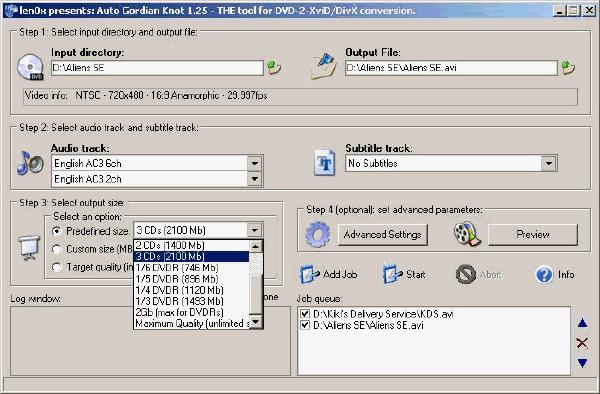The width and height of the screenshot is (600, 394).
Task: Click size list scrollbar up arrow
Action: pos(256,246)
